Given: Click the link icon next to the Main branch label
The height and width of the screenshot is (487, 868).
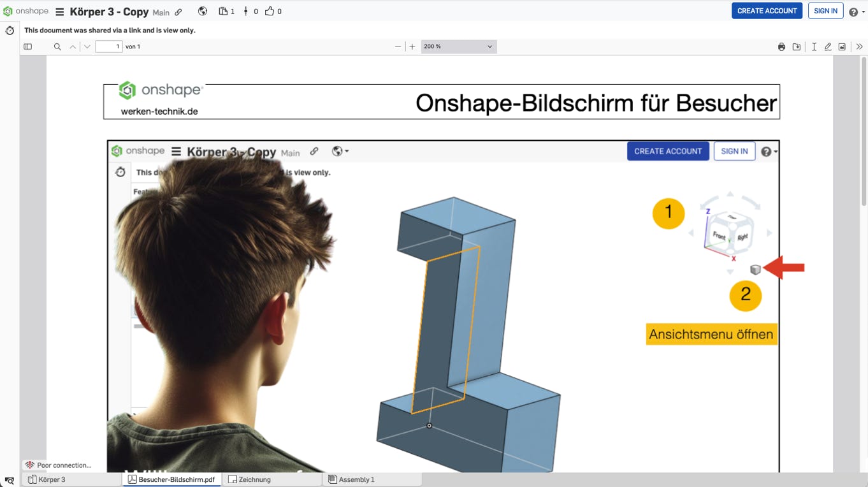Looking at the screenshot, I should (178, 12).
